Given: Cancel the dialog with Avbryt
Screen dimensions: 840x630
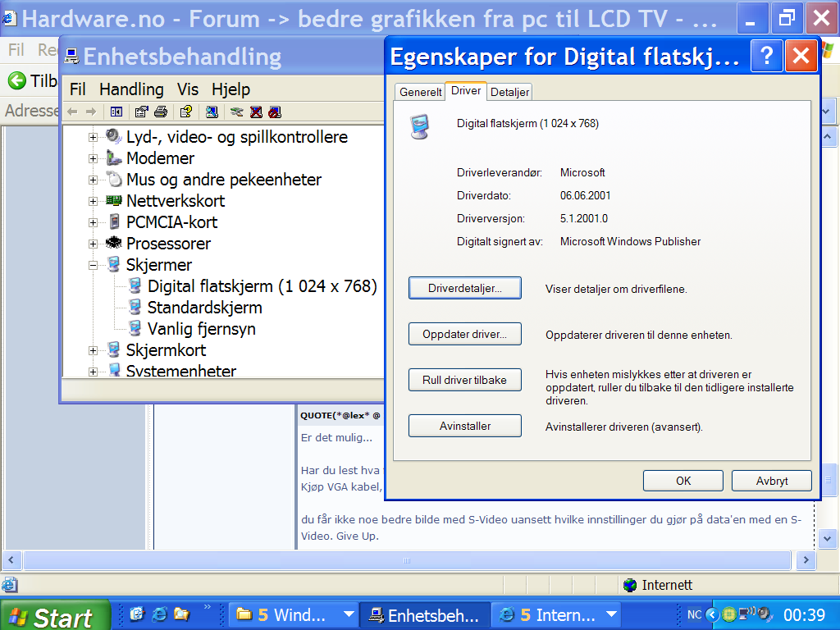Looking at the screenshot, I should [x=771, y=481].
